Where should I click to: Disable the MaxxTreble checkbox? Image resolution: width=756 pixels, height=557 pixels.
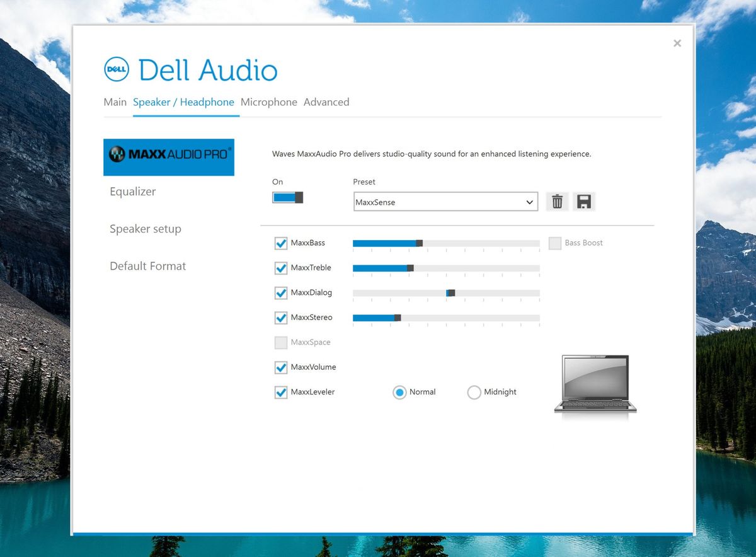coord(281,268)
